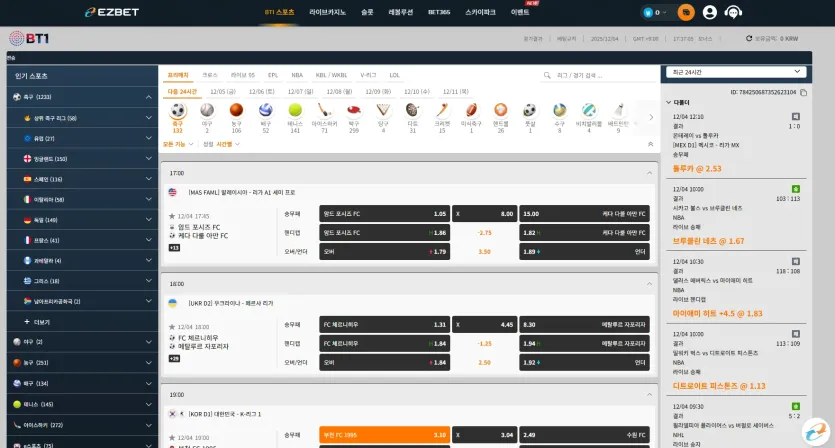The image size is (835, 448).
Task: Select the 12/05 (금) date tab
Action: (223, 92)
